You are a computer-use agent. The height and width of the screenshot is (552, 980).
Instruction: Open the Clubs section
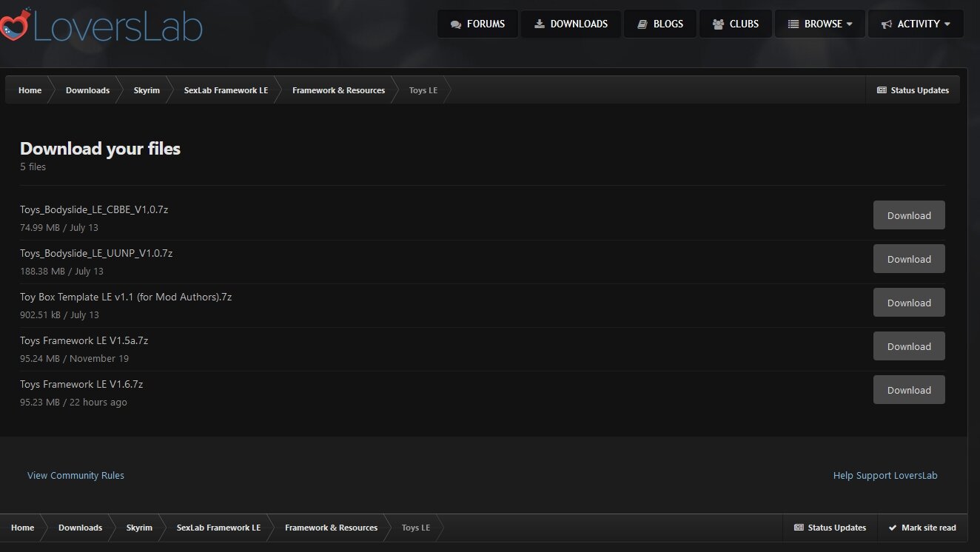tap(736, 24)
